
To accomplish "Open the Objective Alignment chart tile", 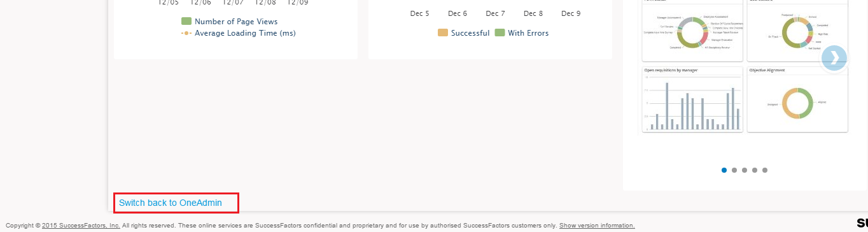I will pyautogui.click(x=797, y=99).
